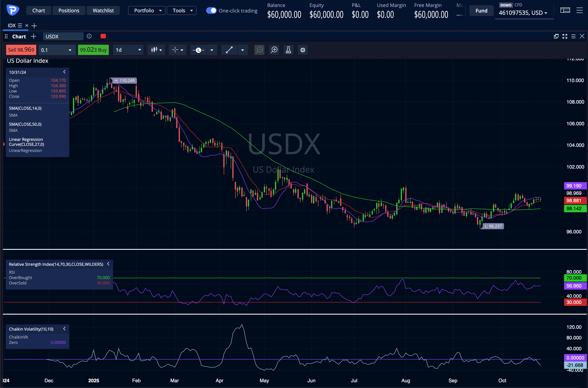Toggle the One-click trading switch
Screen dimensions: 588x388
click(x=211, y=11)
